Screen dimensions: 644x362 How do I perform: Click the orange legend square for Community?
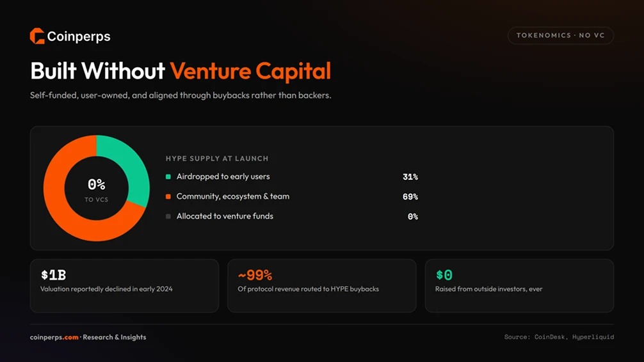[168, 196]
